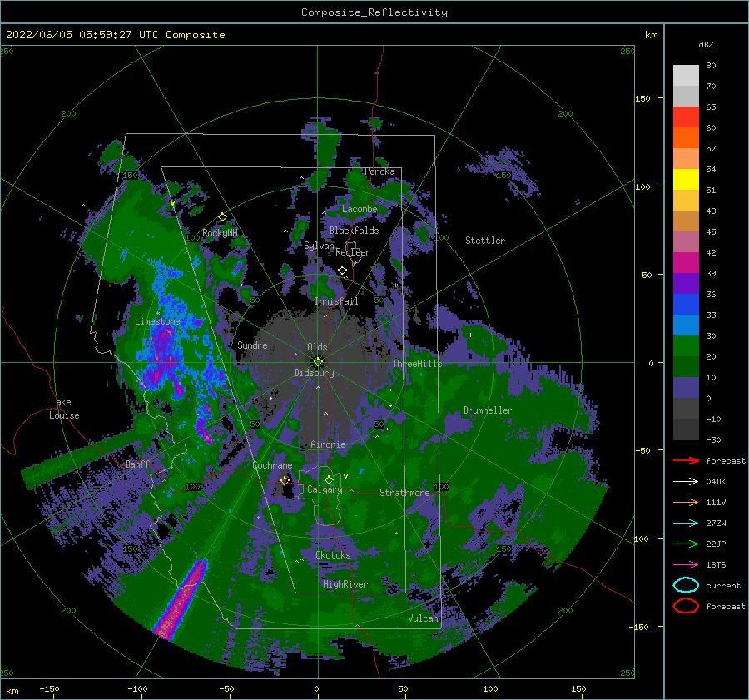Click the red 65 dBZ color swatch
Viewport: 749px width, 700px height.
[x=686, y=117]
